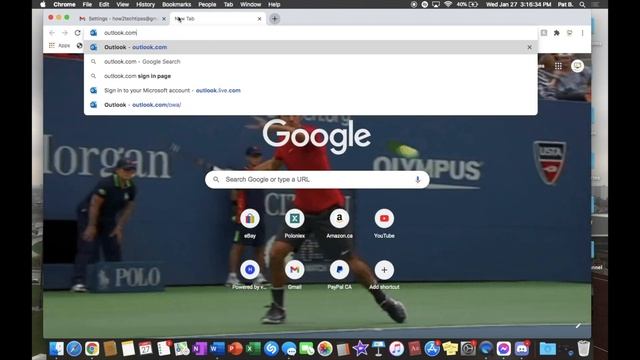The image size is (640, 360).
Task: Go forward using the forward arrow
Action: (64, 33)
